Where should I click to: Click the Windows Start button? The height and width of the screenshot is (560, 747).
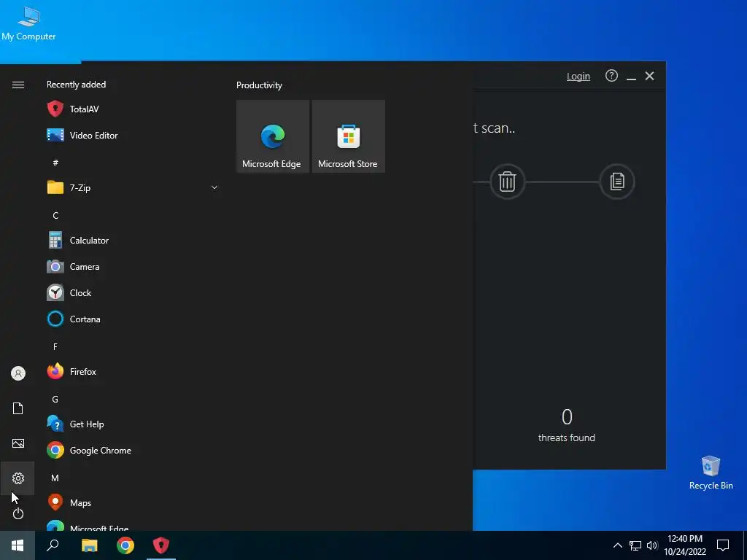coord(18,545)
